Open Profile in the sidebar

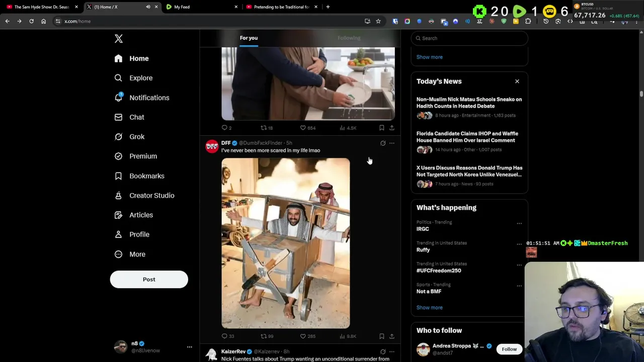click(x=132, y=234)
